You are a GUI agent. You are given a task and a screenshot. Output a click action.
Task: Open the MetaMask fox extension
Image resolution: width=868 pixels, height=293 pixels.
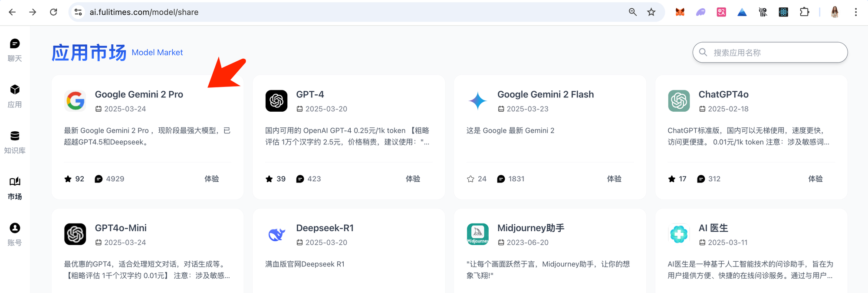[x=680, y=12]
